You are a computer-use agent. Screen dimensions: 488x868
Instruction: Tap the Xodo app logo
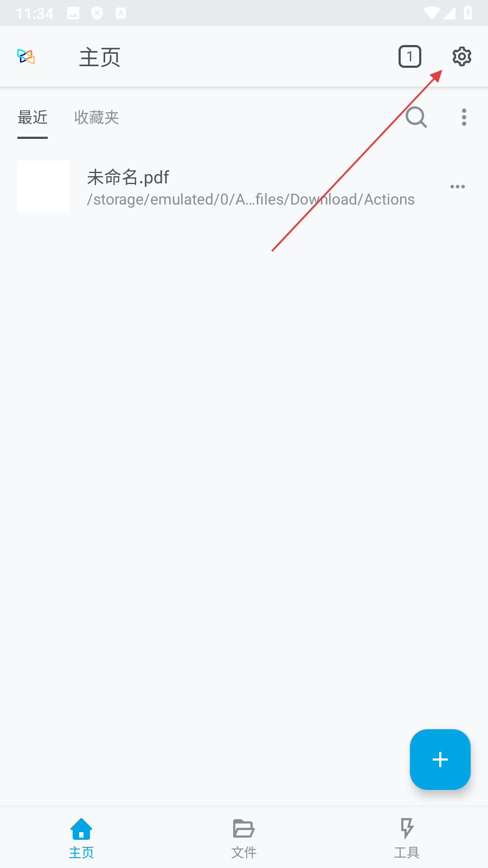click(26, 56)
